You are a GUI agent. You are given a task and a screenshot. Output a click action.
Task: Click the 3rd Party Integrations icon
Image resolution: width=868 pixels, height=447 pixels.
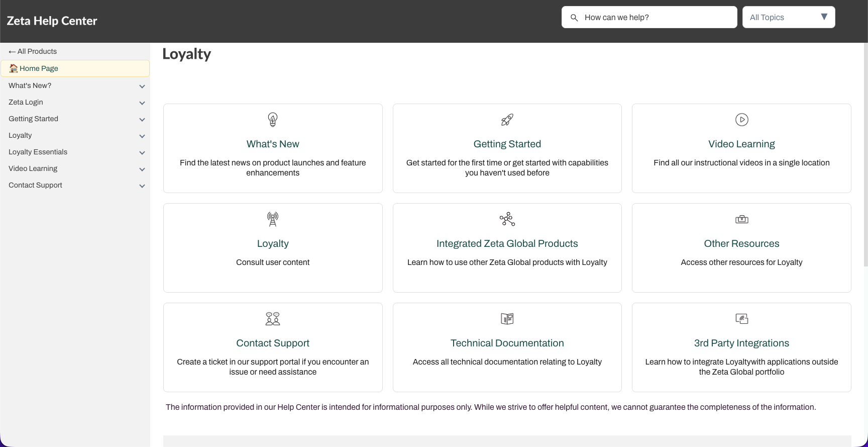pos(741,319)
